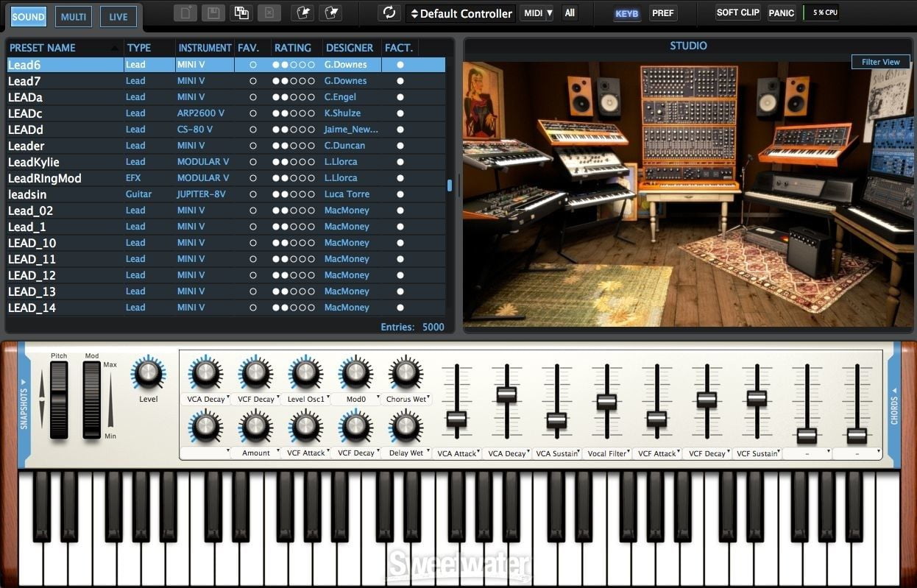Sort by INSTRUMENT column header
This screenshot has height=588, width=917.
click(x=205, y=48)
